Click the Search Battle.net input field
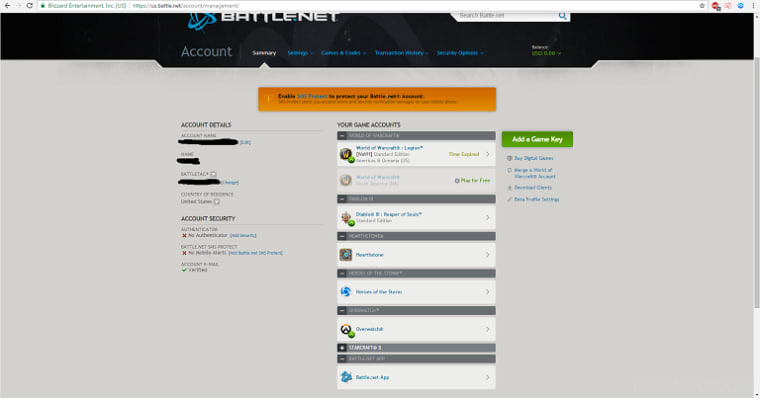 pos(506,16)
